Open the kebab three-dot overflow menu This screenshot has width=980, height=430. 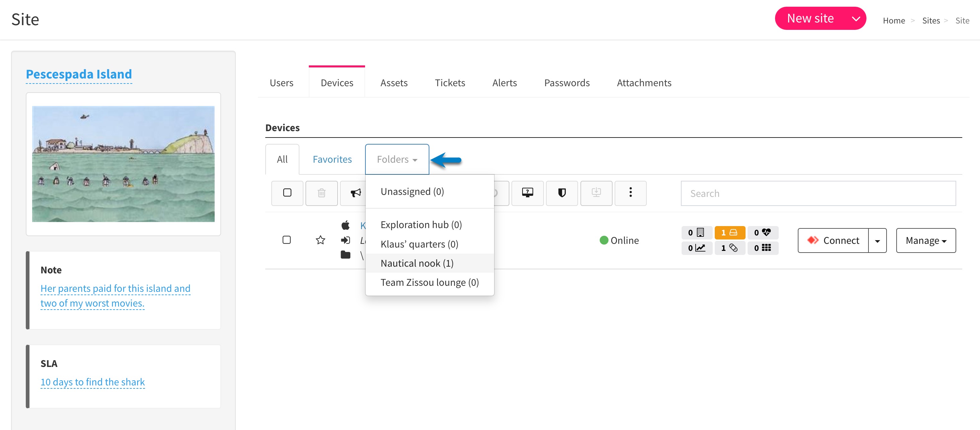[x=630, y=193]
